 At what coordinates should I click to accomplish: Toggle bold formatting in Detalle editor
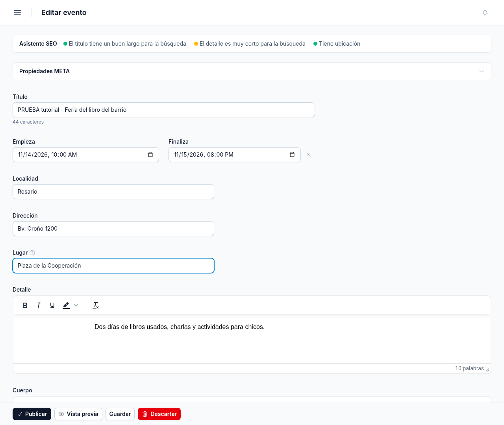(25, 305)
